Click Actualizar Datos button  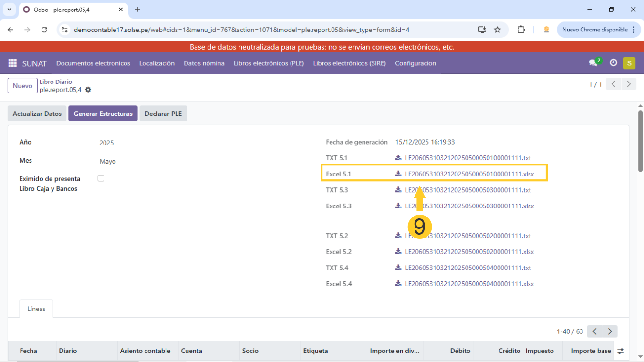point(37,114)
